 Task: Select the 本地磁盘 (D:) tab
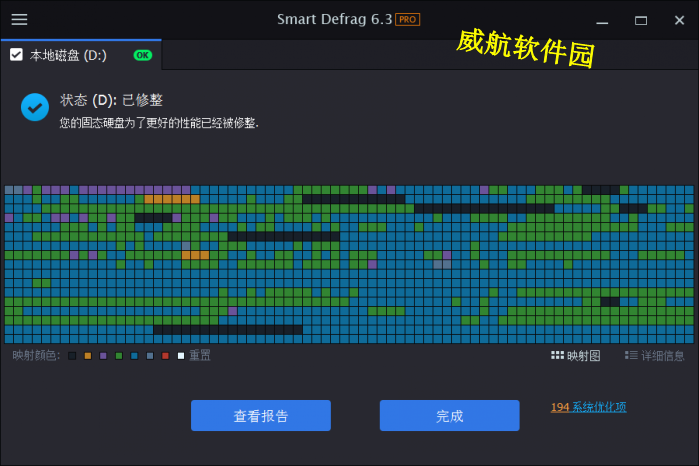coord(81,55)
